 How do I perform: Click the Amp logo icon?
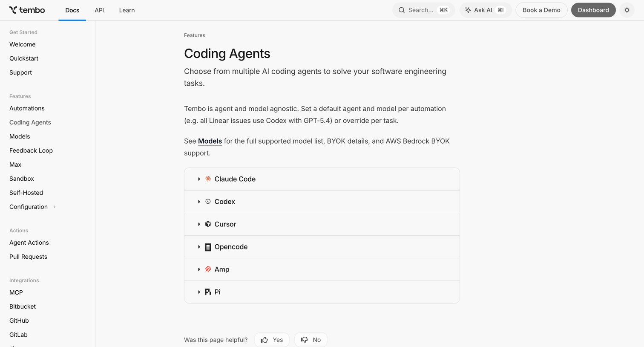pyautogui.click(x=208, y=269)
